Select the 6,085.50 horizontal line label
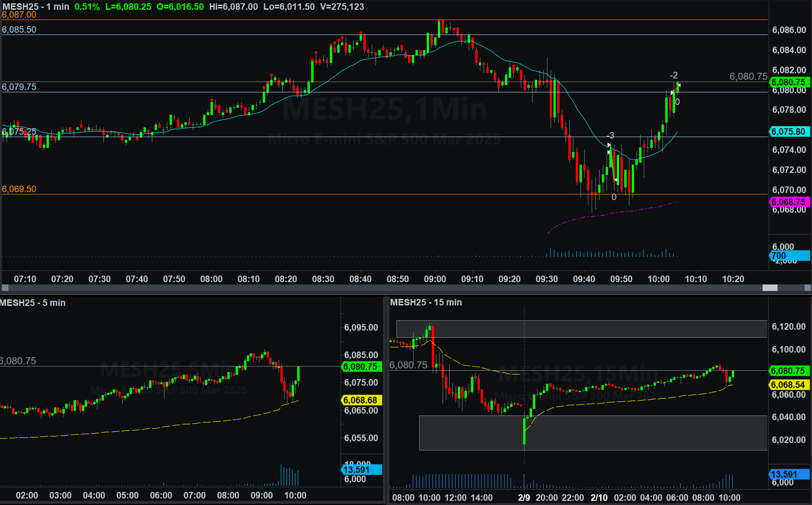The image size is (812, 505). coord(19,29)
